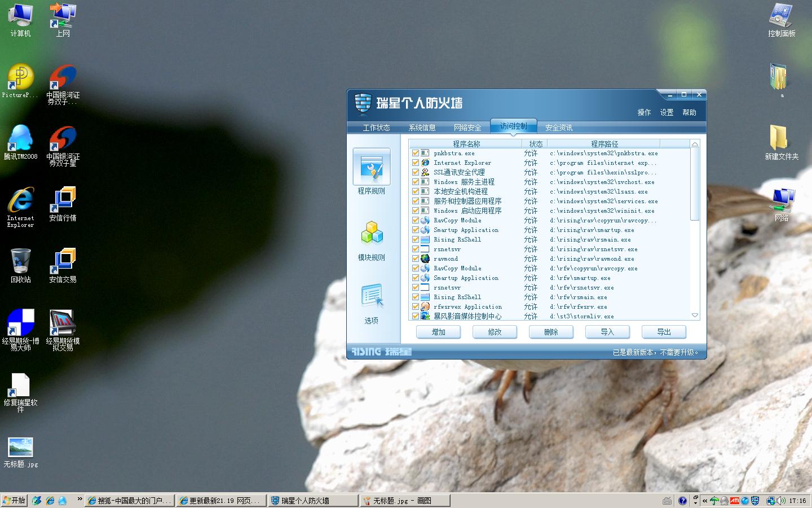Click the ATI tray icon
This screenshot has height=508, width=812.
tap(735, 501)
